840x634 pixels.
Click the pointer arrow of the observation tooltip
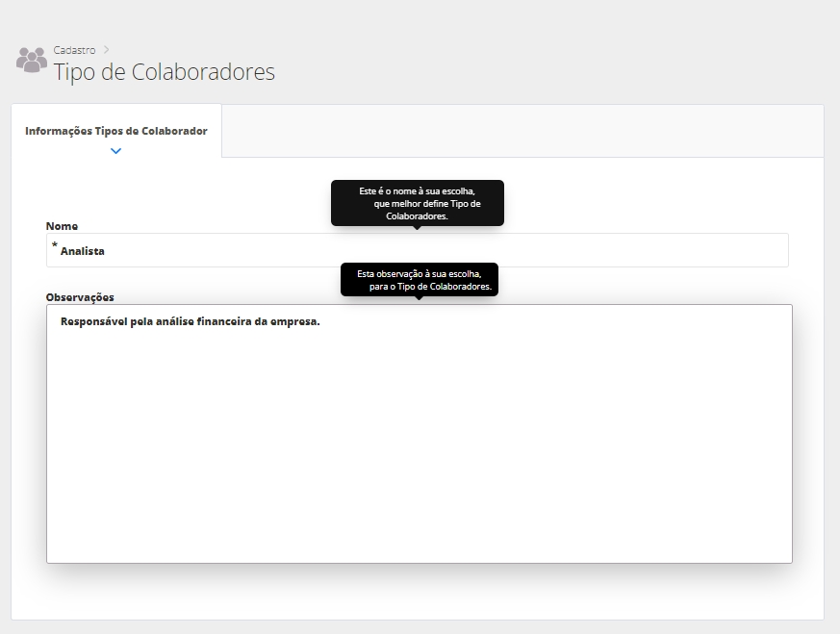click(x=419, y=298)
